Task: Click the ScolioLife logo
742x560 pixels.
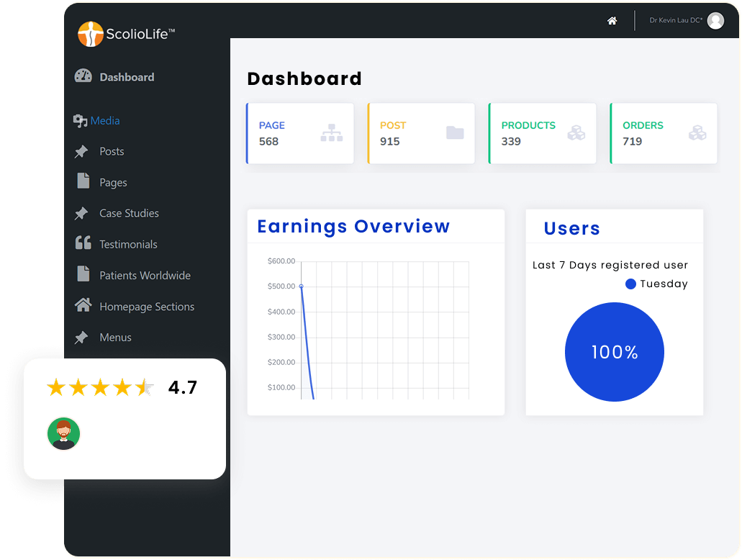Action: click(x=126, y=34)
